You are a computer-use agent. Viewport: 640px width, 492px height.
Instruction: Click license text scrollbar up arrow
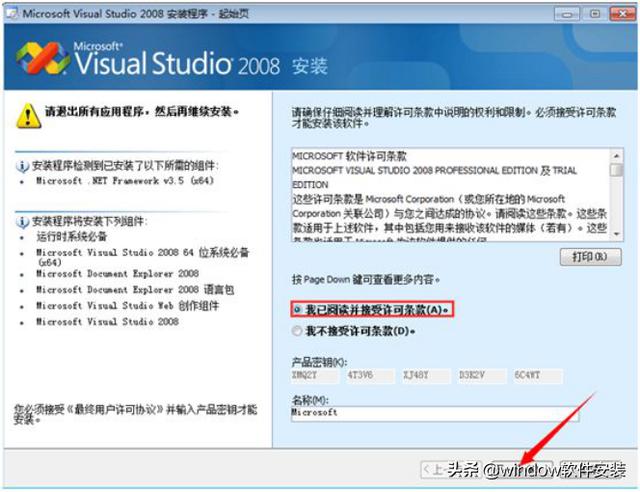click(x=616, y=156)
